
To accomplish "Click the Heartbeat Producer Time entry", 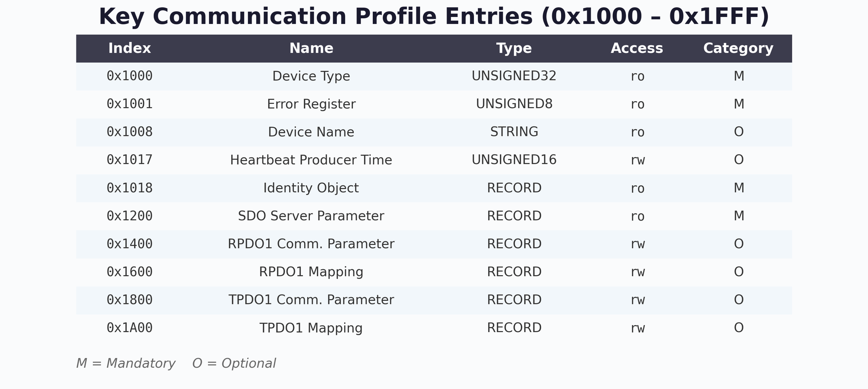I will pyautogui.click(x=311, y=160).
